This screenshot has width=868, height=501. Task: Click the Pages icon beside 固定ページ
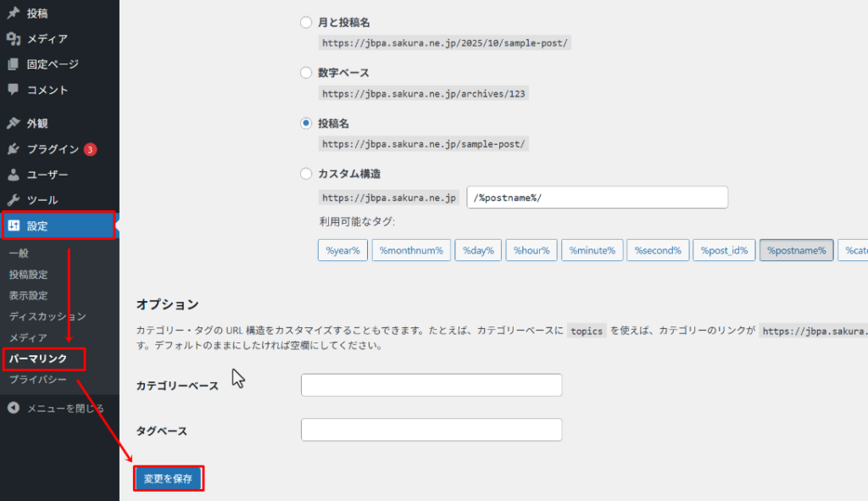coord(14,64)
